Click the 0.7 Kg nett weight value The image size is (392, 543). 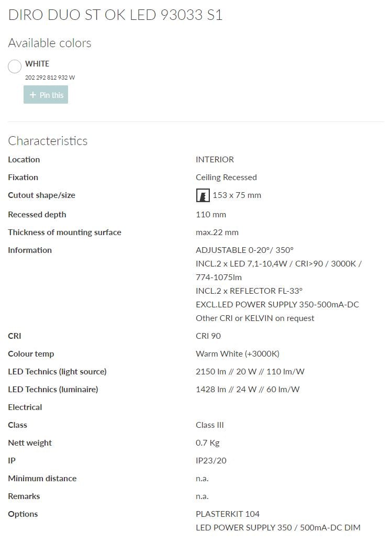click(208, 442)
